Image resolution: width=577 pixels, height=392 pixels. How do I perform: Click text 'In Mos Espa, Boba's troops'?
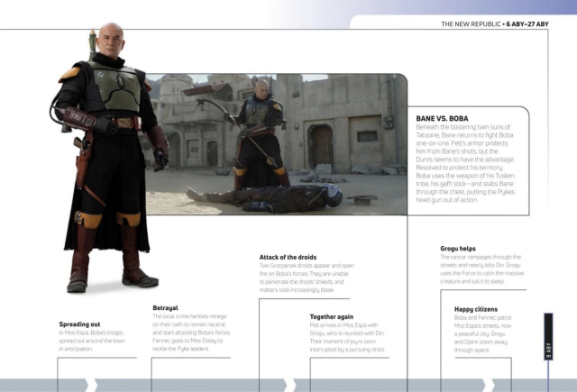91,333
